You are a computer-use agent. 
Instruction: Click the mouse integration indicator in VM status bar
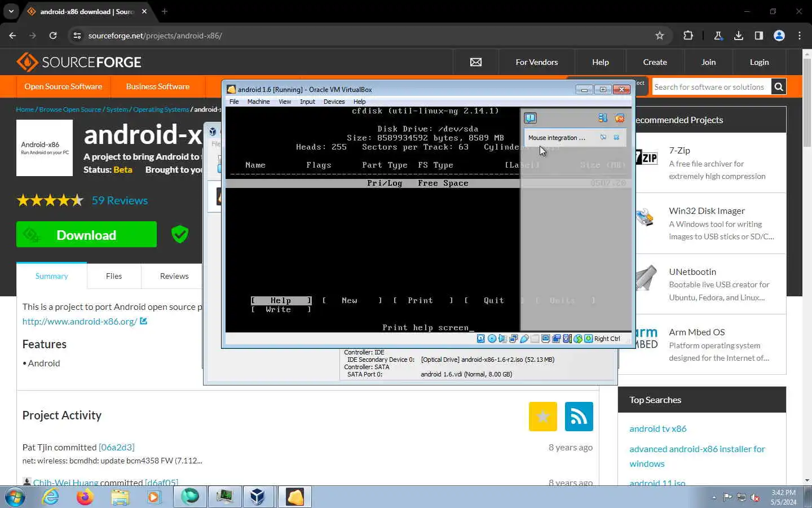pos(578,339)
